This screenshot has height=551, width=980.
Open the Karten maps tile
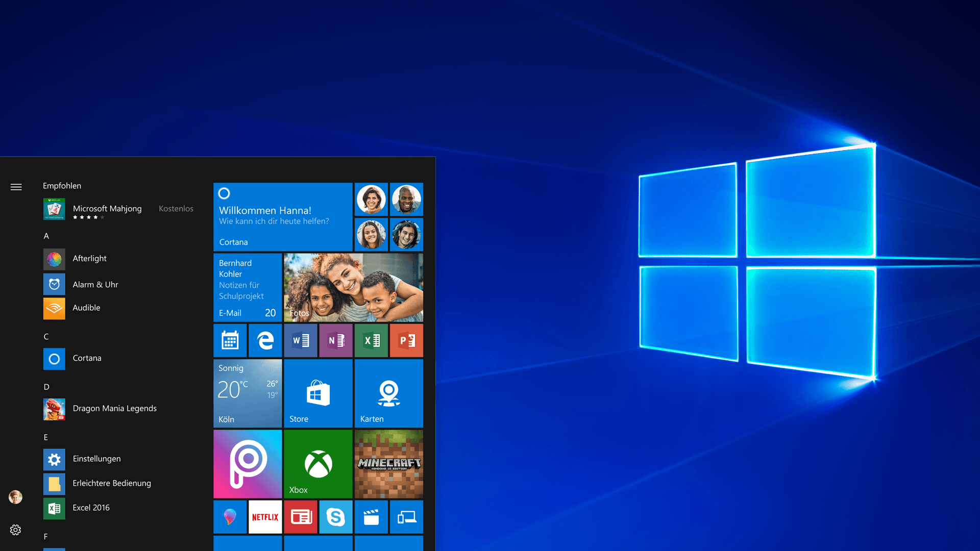click(388, 393)
